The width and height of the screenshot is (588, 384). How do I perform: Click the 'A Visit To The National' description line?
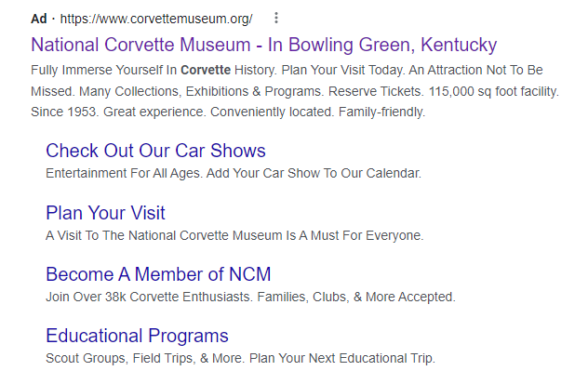(234, 235)
